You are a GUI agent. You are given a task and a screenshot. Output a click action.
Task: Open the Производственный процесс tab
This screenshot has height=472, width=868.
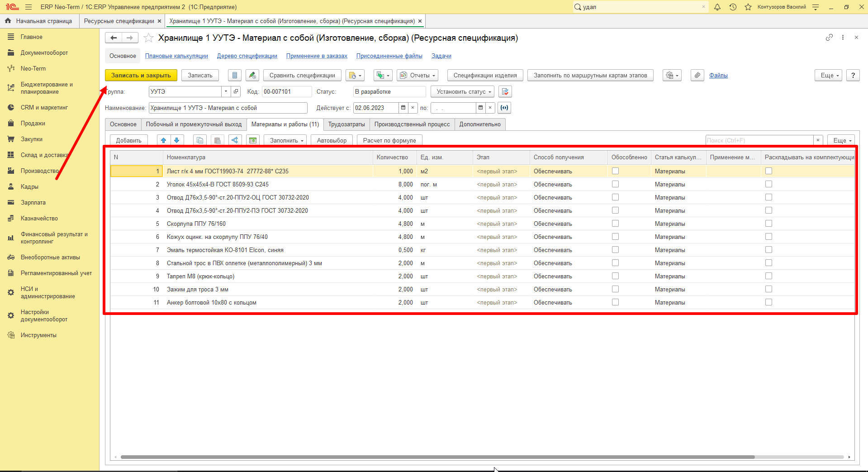click(412, 124)
